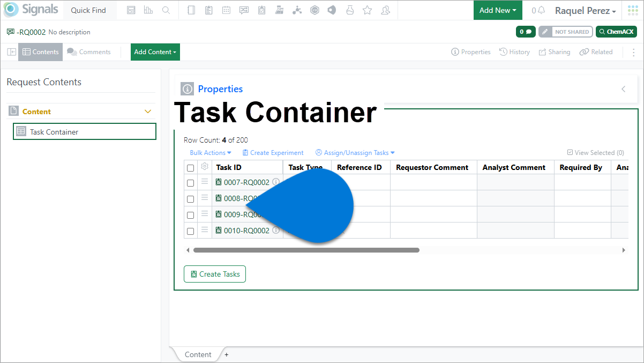Expand the Add Content dropdown

[155, 52]
